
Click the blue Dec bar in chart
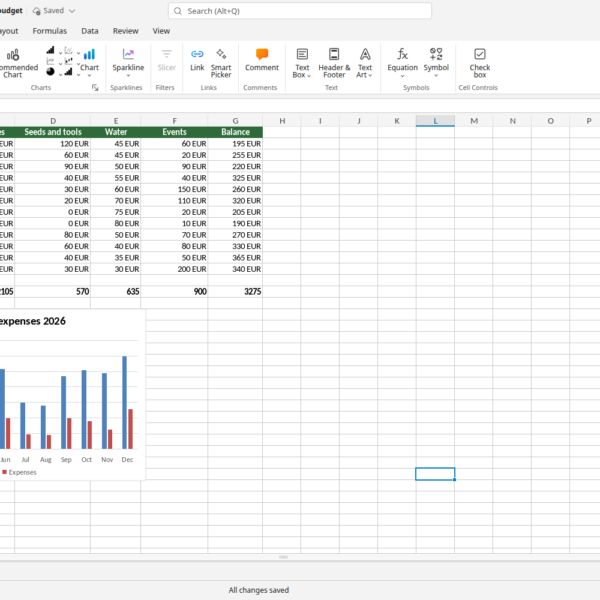click(124, 402)
